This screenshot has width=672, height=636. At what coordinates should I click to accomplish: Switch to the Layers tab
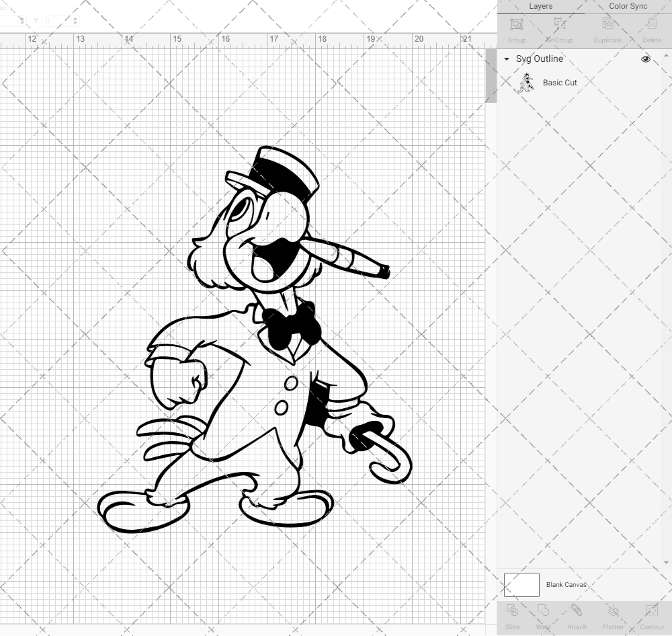[541, 6]
